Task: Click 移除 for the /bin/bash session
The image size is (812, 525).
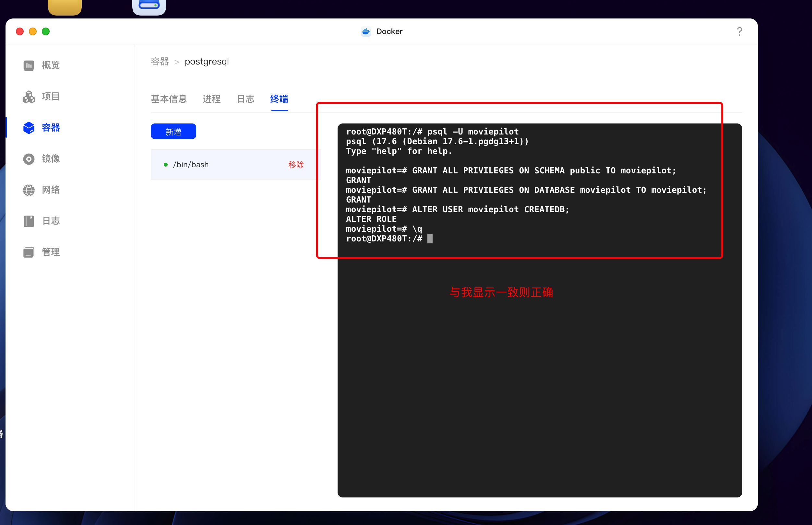Action: (x=296, y=165)
